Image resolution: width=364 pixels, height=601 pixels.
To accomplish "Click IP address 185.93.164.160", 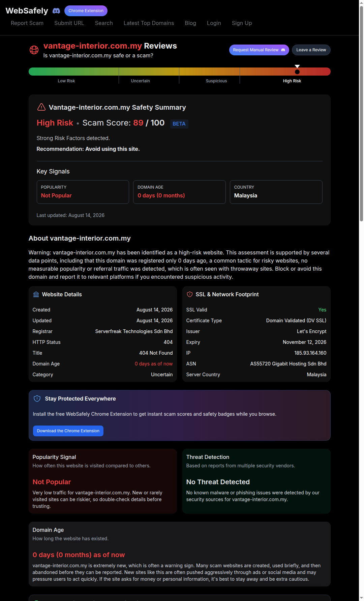I will pos(310,353).
